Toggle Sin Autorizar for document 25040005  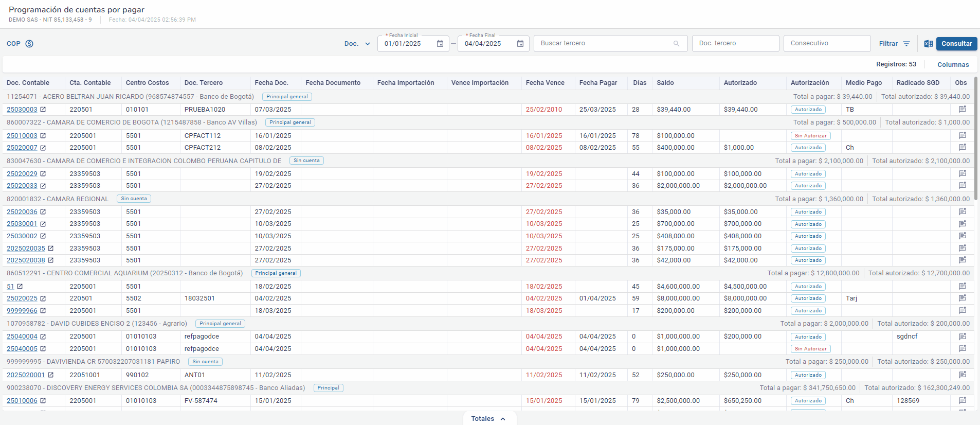(810, 349)
